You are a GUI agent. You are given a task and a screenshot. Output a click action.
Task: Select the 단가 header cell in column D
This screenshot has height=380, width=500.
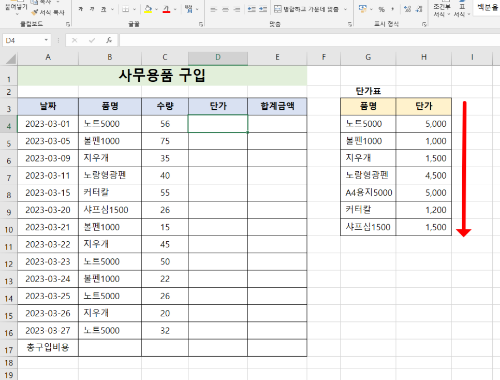pos(218,106)
